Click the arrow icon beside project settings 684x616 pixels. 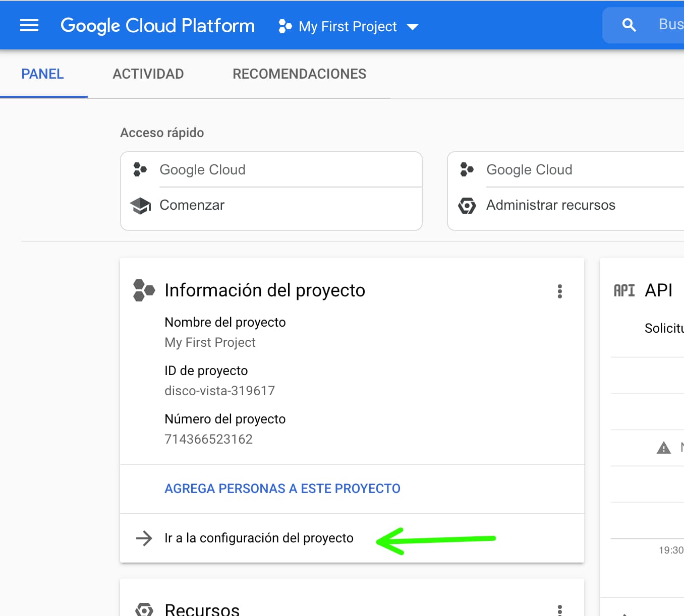[144, 538]
